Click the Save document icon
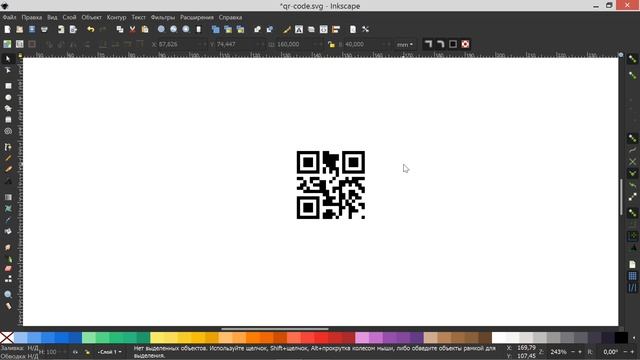 32,29
